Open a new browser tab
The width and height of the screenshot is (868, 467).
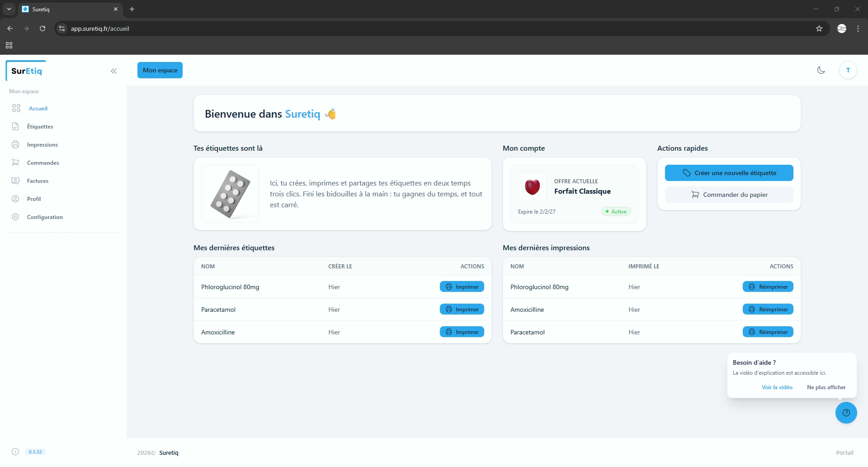pos(132,9)
